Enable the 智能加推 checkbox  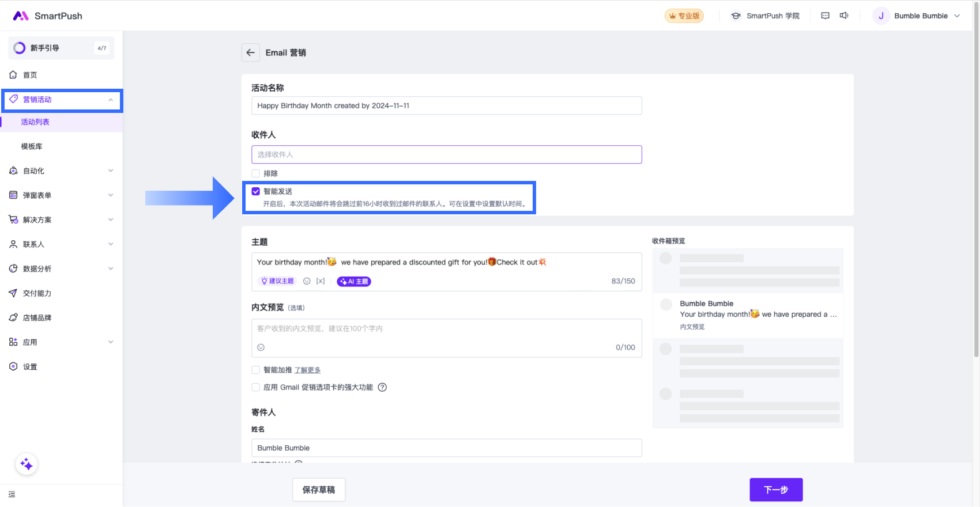(256, 370)
